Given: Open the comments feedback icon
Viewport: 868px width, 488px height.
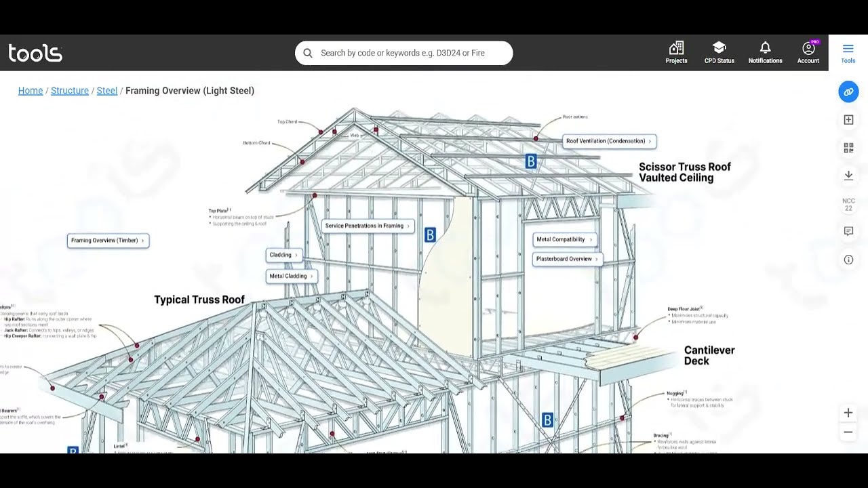Looking at the screenshot, I should [x=848, y=232].
